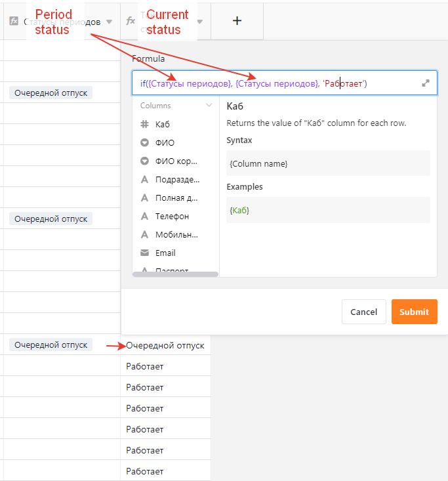Click the number icon beside Каб column
This screenshot has height=481, width=448.
click(x=145, y=124)
